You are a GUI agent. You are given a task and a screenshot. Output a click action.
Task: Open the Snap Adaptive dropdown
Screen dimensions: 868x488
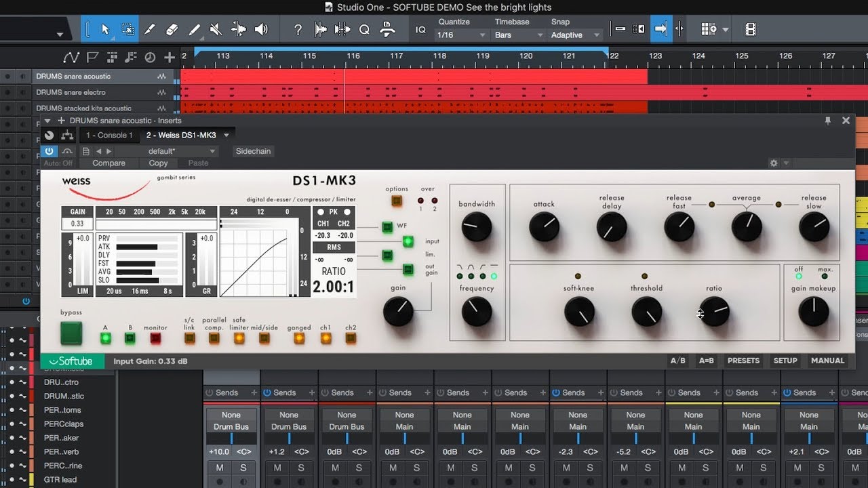576,35
